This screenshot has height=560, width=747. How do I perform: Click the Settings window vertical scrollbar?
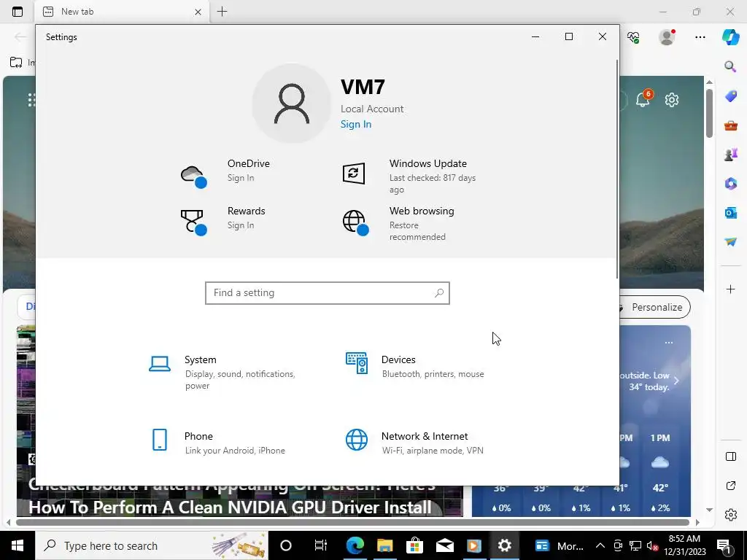coord(617,169)
